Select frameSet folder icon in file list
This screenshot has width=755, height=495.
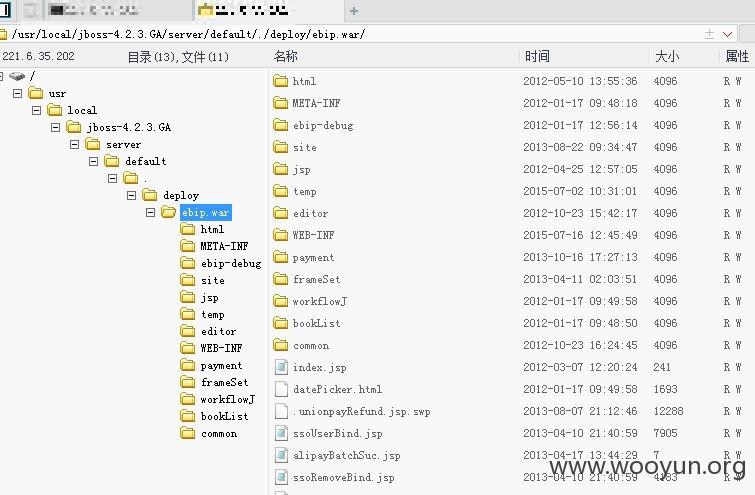[280, 279]
